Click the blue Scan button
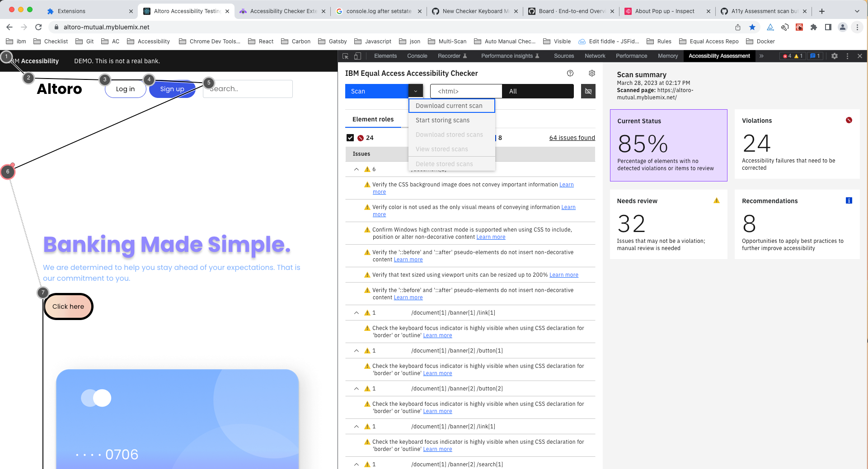Screen dimensions: 868x469 [x=377, y=91]
